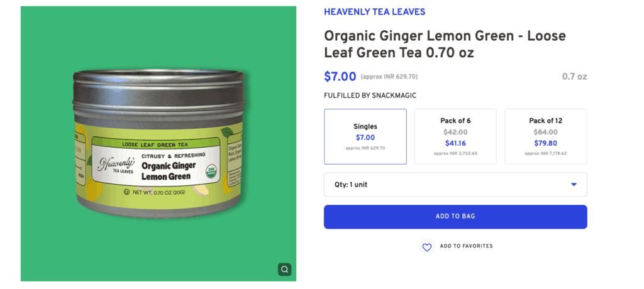The image size is (644, 289).
Task: Pick the Pack of 12 option
Action: point(545,136)
